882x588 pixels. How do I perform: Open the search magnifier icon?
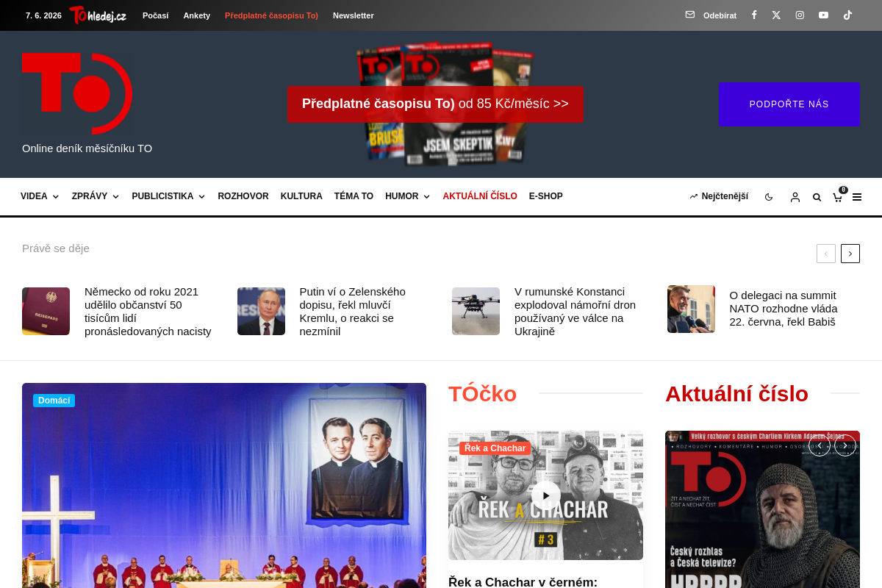point(817,197)
